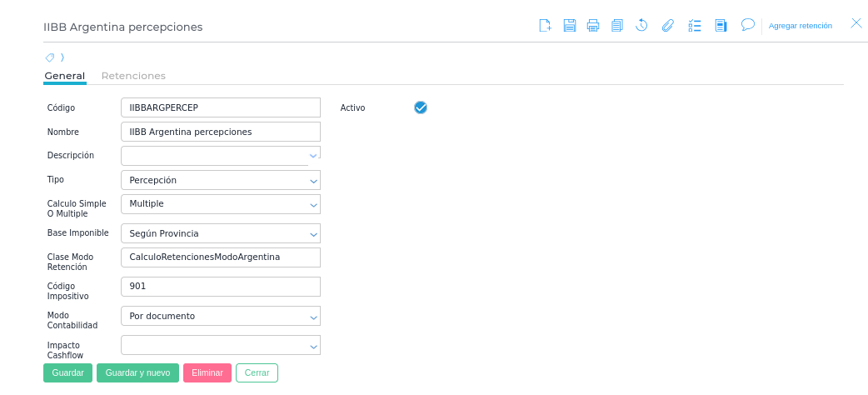This screenshot has height=395, width=868.
Task: Click the new document icon
Action: 545,25
